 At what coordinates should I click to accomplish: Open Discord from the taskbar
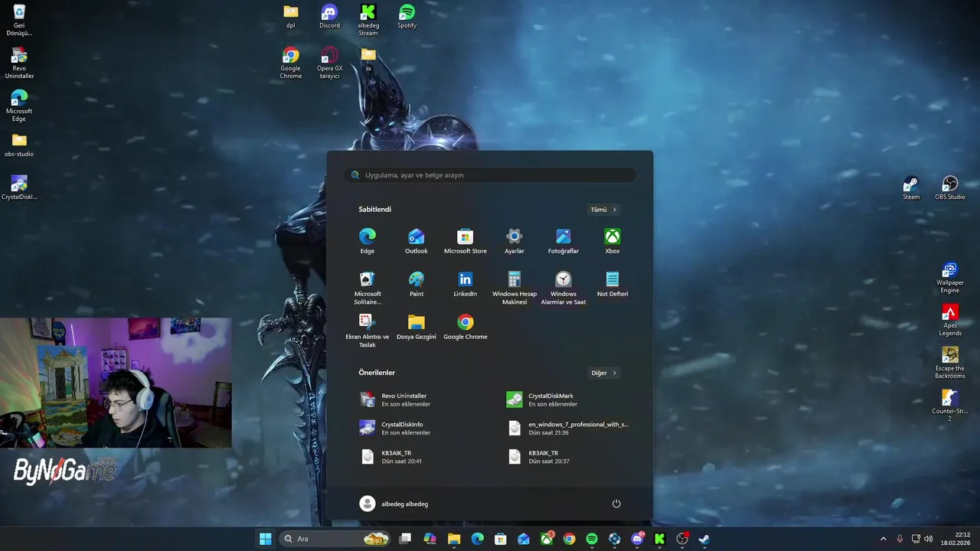pyautogui.click(x=637, y=539)
